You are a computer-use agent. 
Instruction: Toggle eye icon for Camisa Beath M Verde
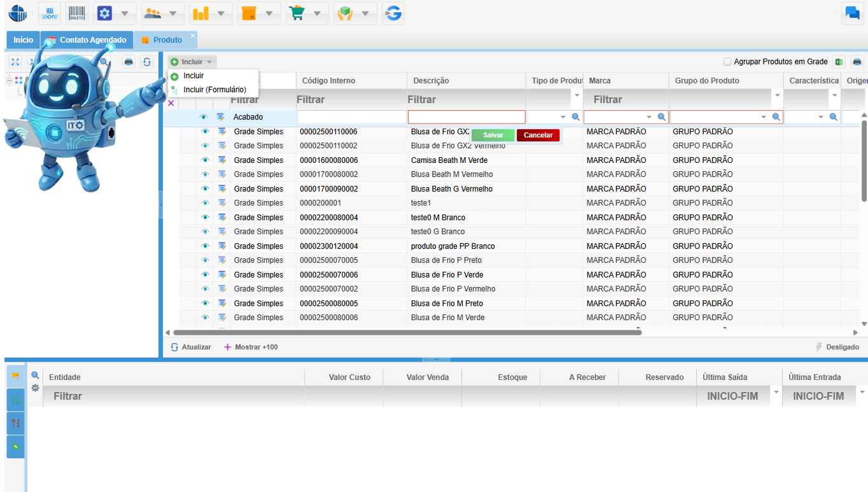(x=204, y=160)
